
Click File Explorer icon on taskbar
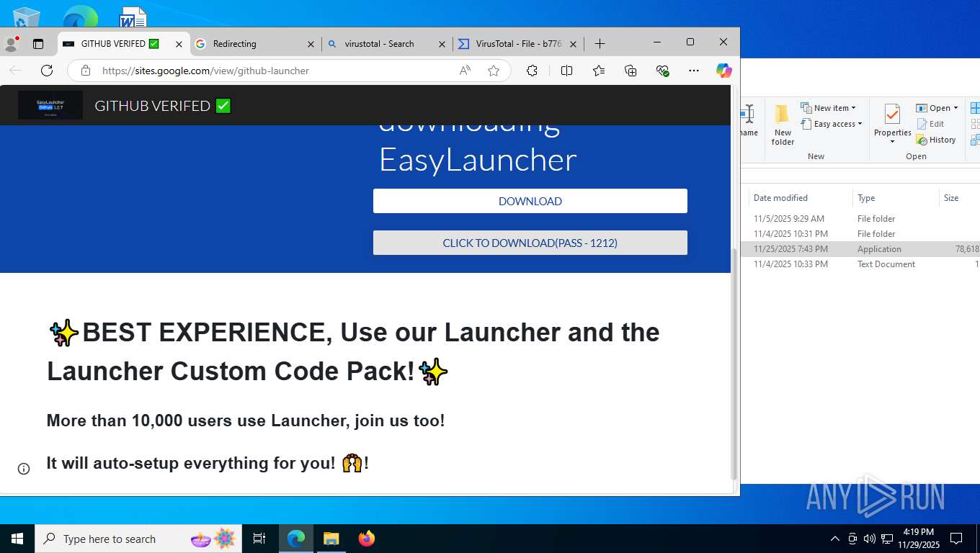(x=331, y=539)
